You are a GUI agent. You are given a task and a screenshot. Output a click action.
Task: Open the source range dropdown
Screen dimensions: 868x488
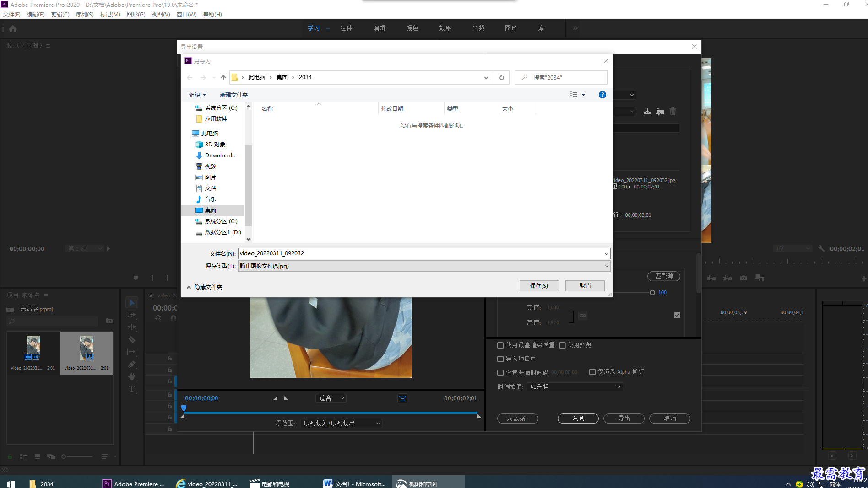click(341, 424)
